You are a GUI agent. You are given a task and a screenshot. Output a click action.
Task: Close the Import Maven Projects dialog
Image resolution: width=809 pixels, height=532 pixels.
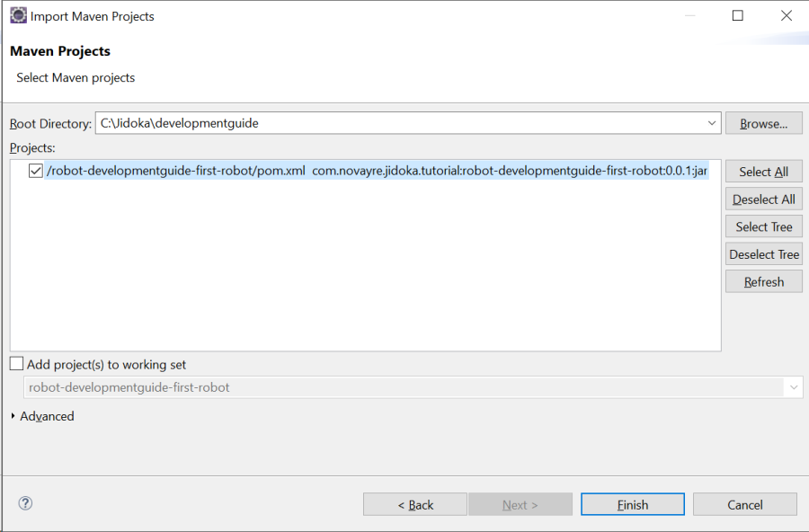coord(786,15)
